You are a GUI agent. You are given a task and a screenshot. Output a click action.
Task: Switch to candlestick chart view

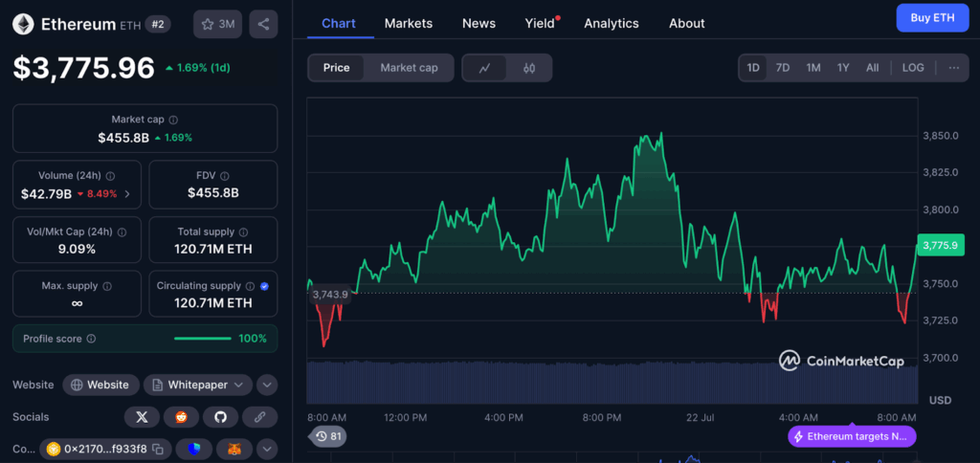point(529,68)
